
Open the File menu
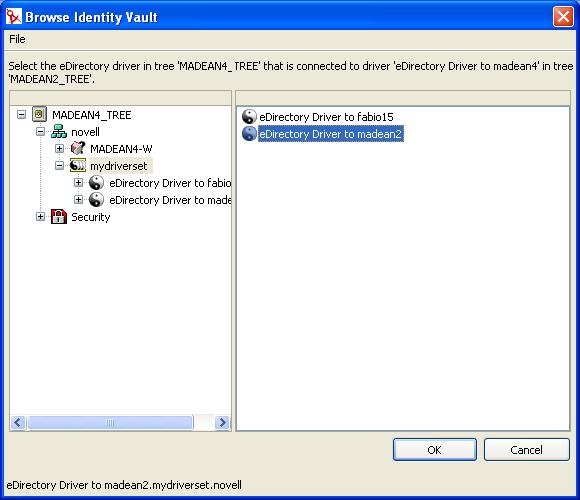click(x=17, y=39)
